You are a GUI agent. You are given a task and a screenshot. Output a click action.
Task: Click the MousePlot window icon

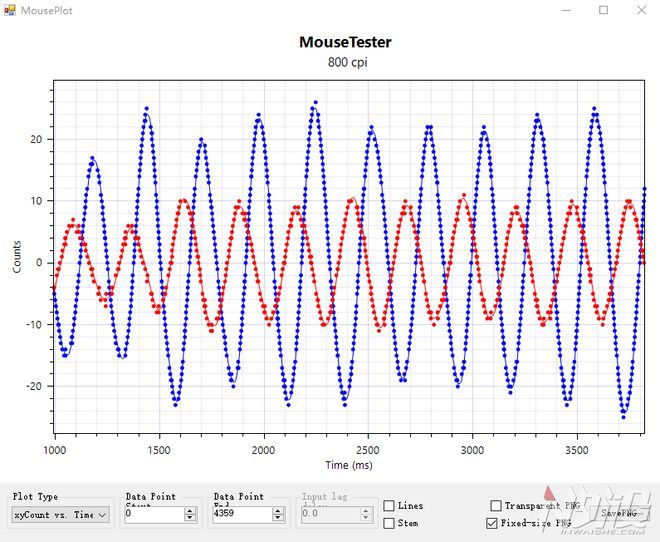(x=9, y=10)
